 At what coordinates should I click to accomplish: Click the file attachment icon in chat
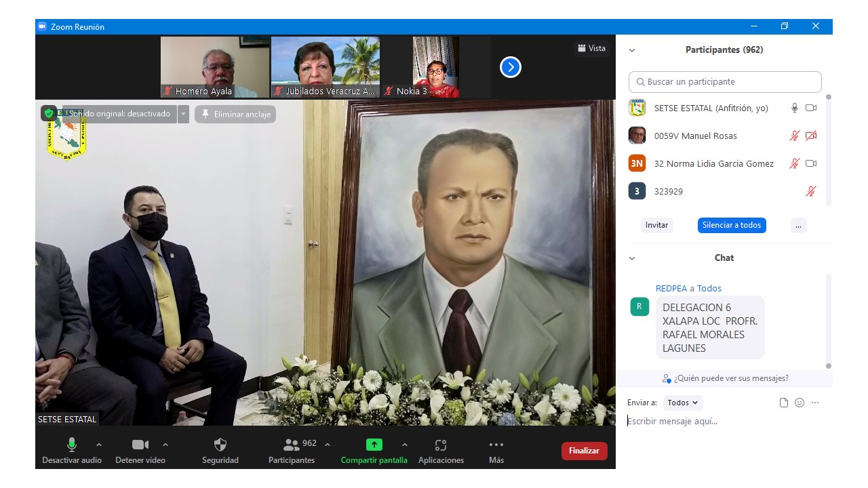[784, 403]
